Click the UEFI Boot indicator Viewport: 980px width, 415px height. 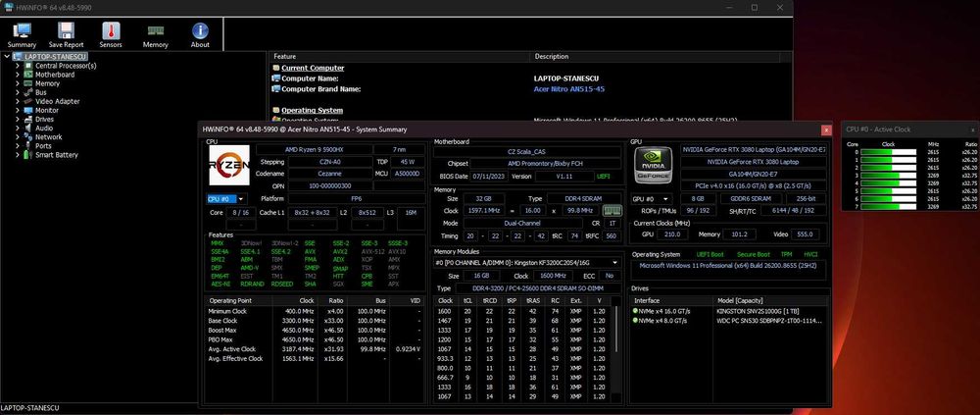(711, 255)
